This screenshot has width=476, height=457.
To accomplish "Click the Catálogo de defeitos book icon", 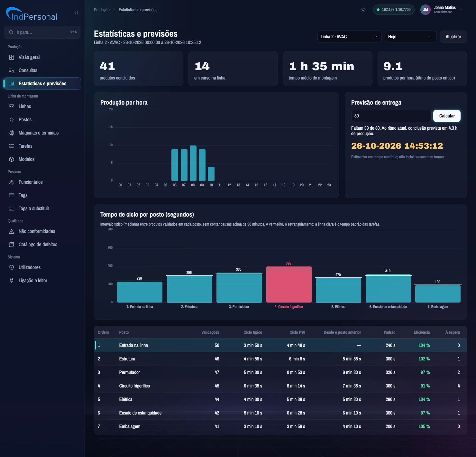I will point(12,245).
